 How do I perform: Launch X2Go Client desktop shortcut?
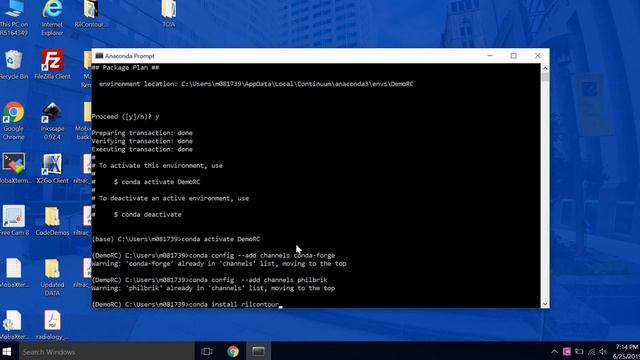point(52,168)
